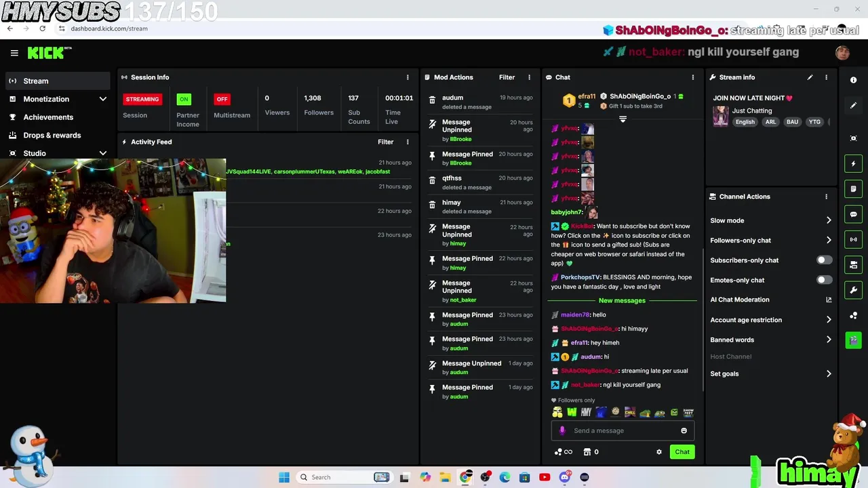Click the green W emote below chat
868x488 pixels.
(x=572, y=412)
